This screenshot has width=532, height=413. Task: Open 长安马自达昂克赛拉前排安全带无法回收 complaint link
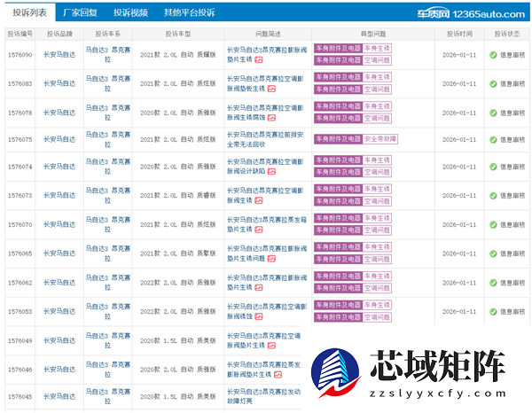coord(265,139)
